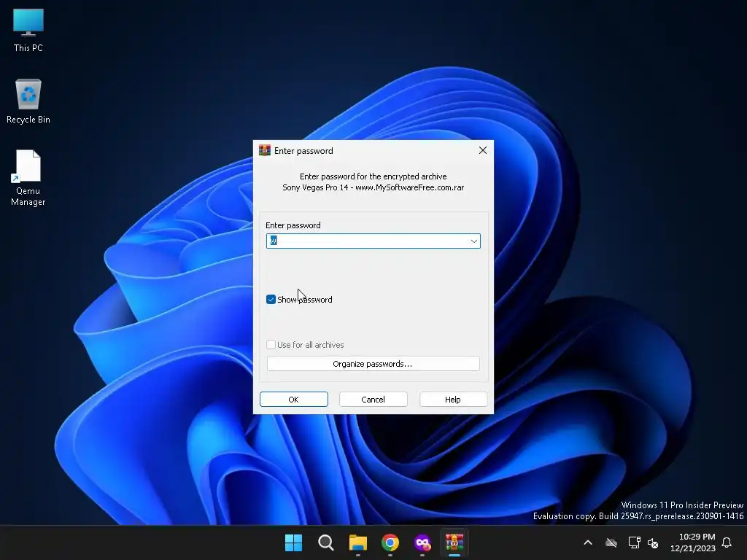
Task: Open Help for password dialog
Action: click(x=453, y=400)
